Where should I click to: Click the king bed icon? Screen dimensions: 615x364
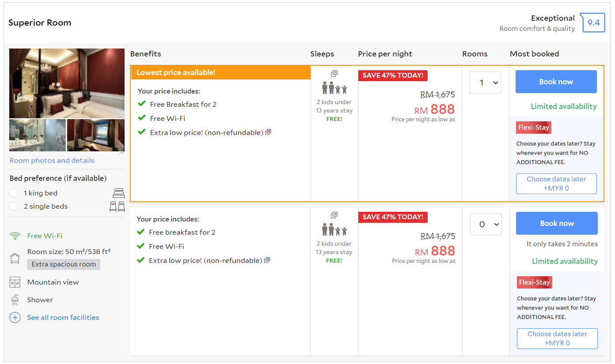118,193
